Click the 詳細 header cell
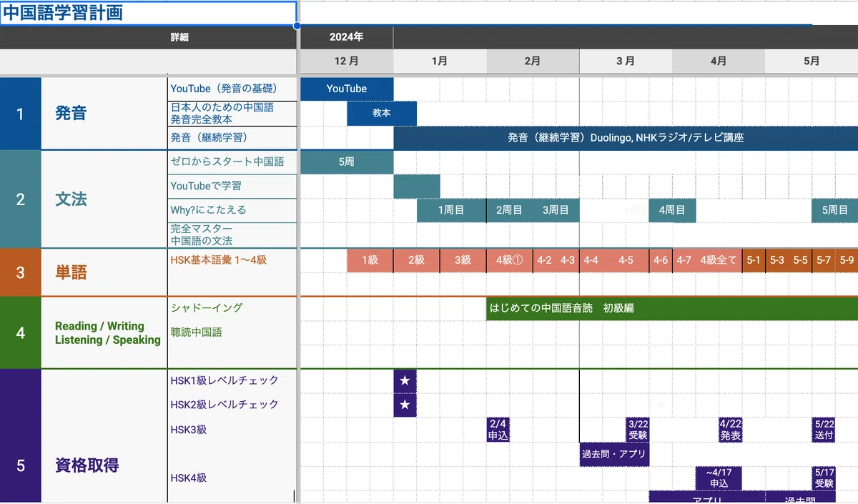Viewport: 858px width, 504px height. 179,37
